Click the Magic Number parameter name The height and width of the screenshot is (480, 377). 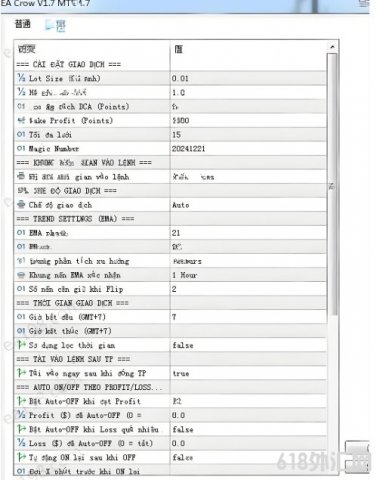pos(54,149)
